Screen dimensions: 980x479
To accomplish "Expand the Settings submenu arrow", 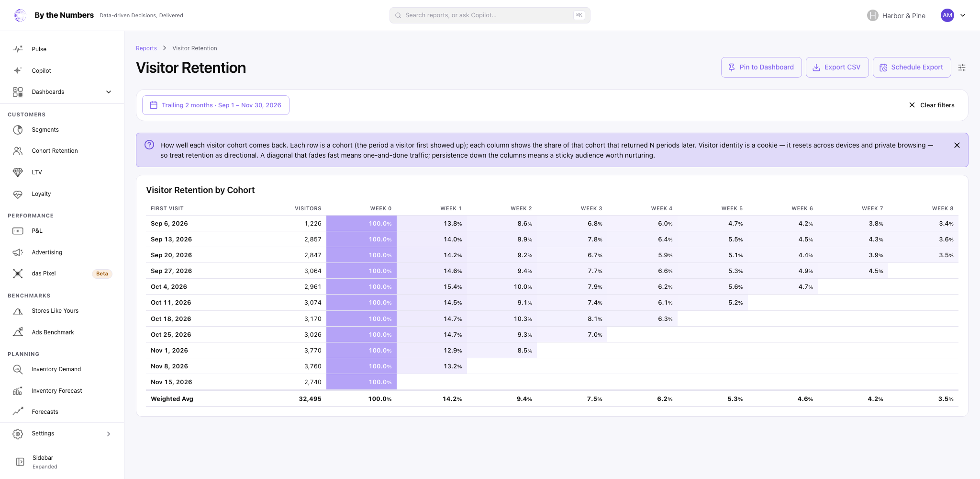I will pos(109,434).
